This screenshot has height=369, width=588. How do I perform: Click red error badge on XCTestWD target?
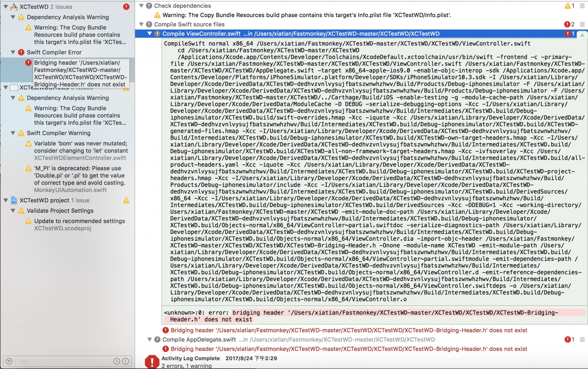click(x=126, y=6)
